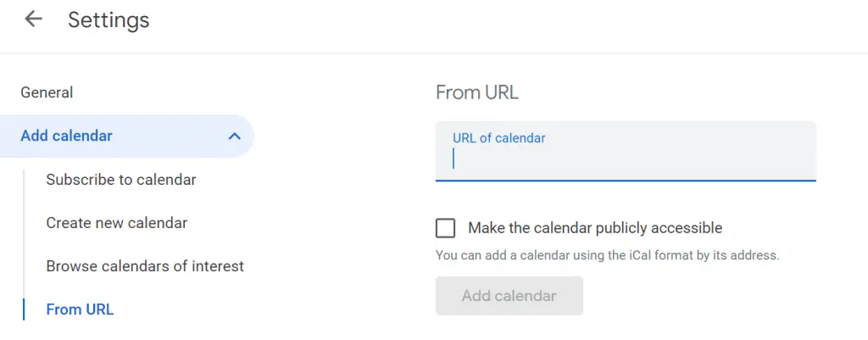This screenshot has height=340, width=868.
Task: Click the iCal format helper text
Action: click(607, 254)
